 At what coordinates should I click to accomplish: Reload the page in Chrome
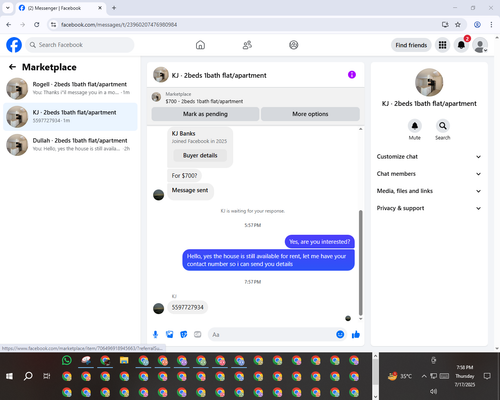[x=37, y=25]
